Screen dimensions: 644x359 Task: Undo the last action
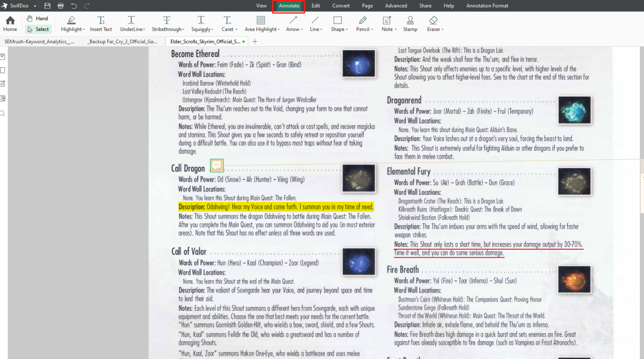tap(74, 6)
